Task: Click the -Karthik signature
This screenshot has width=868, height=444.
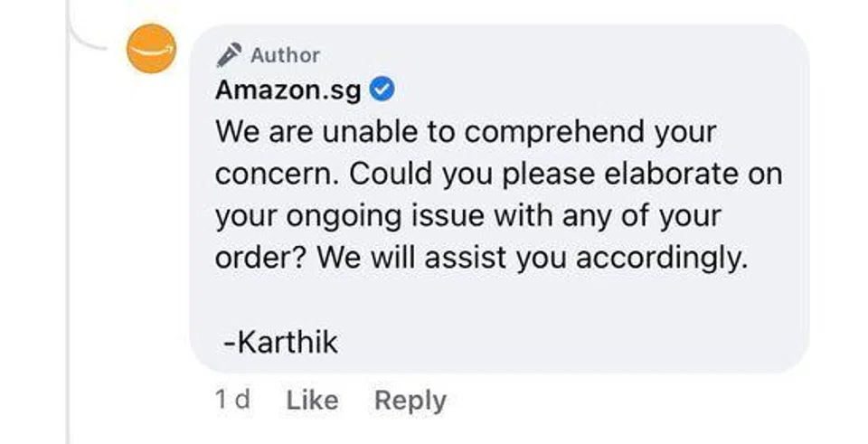Action: pos(280,343)
